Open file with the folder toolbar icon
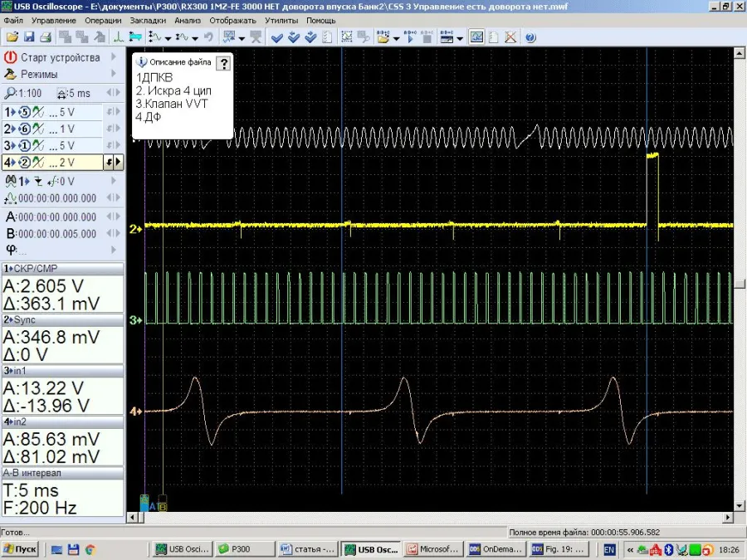Viewport: 747px width, 560px height. tap(12, 37)
